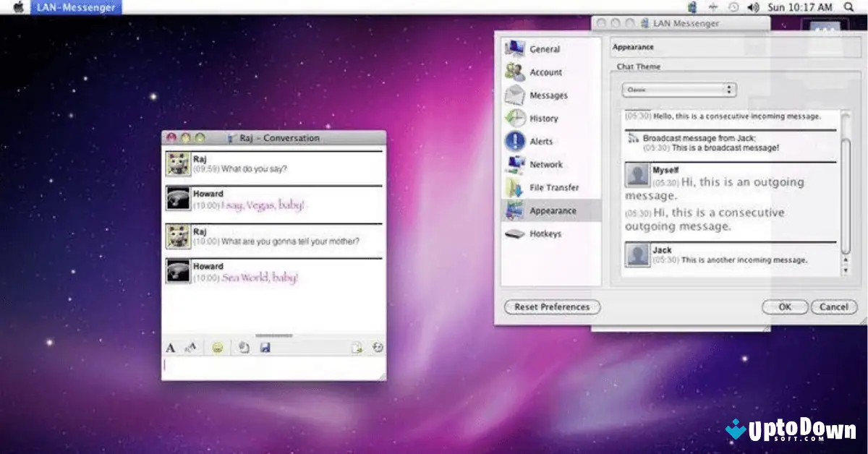
Task: Open the Messages preferences icon
Action: tap(515, 94)
